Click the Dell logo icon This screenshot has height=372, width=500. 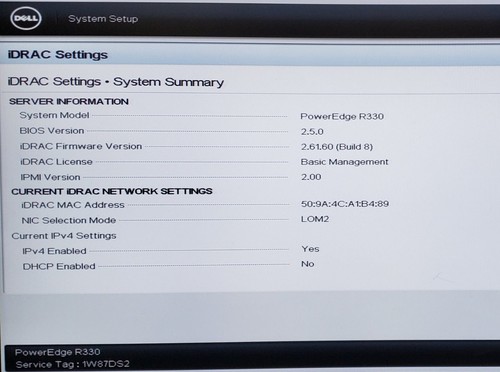[x=26, y=18]
